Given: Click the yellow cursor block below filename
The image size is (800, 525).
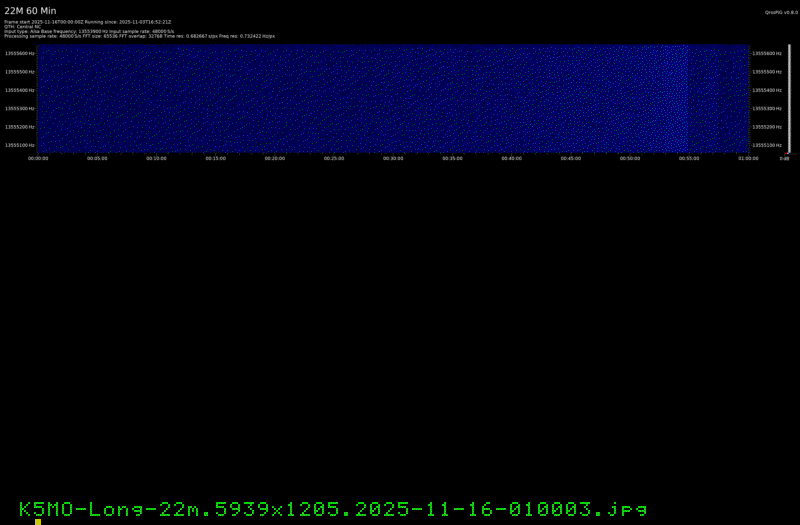Looking at the screenshot, I should 38,521.
